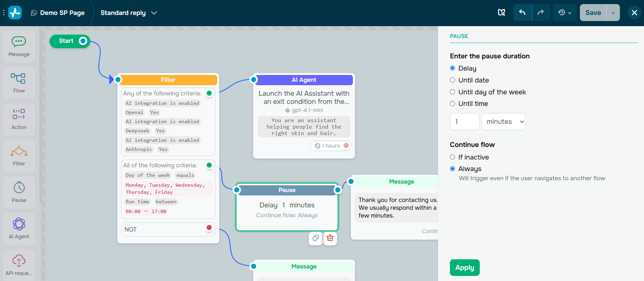The height and width of the screenshot is (281, 644).
Task: Open the flow map search icon
Action: [501, 13]
